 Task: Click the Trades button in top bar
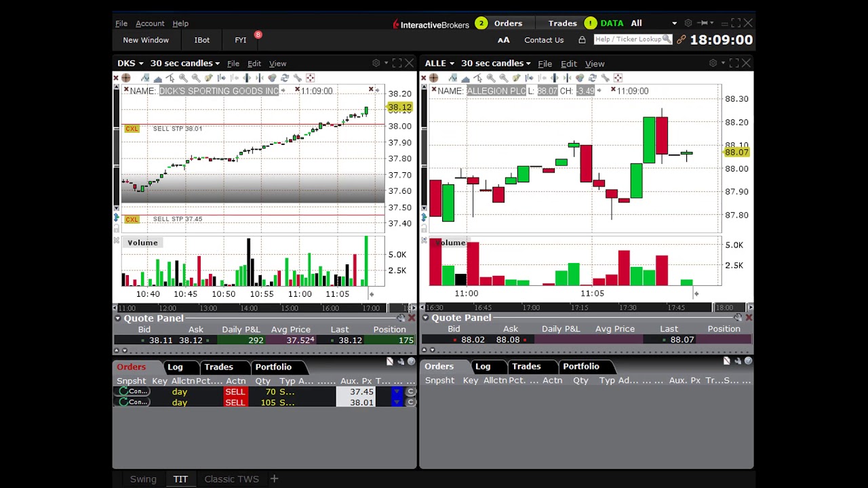(562, 23)
